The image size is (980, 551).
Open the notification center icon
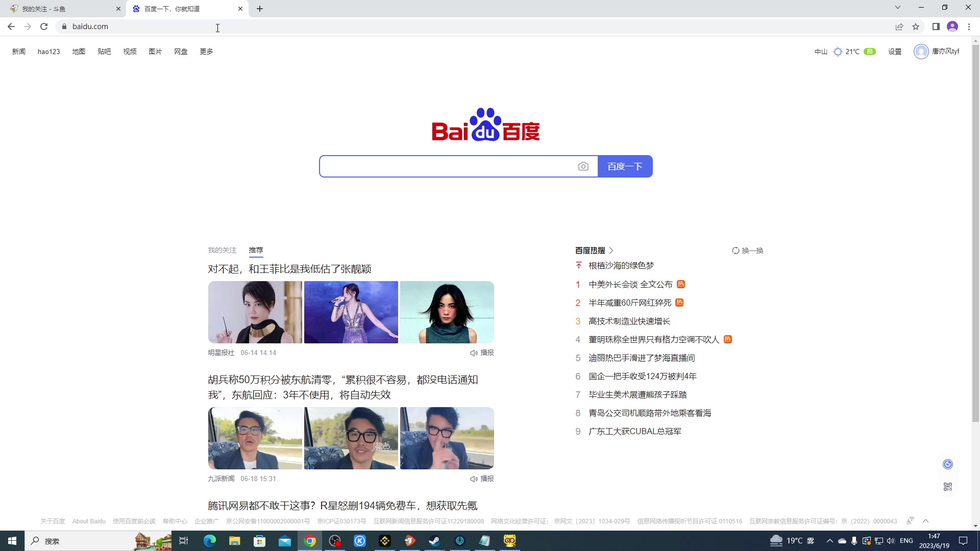[x=963, y=541]
